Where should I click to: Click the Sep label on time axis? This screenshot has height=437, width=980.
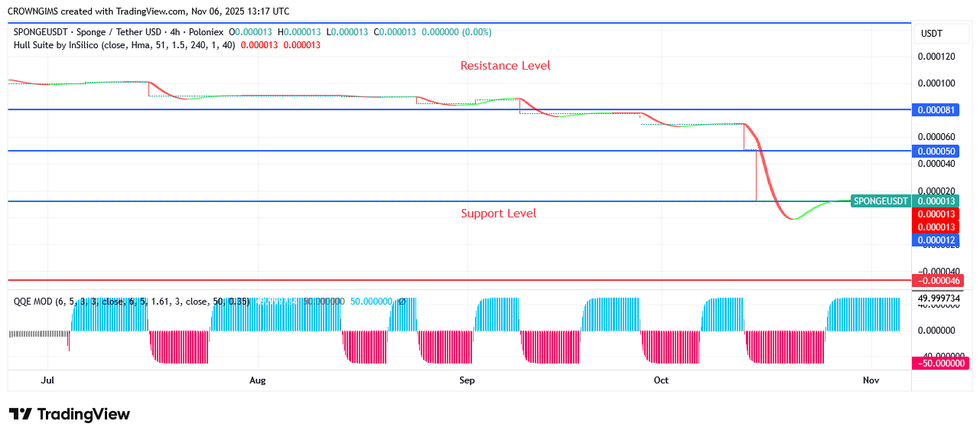(467, 380)
